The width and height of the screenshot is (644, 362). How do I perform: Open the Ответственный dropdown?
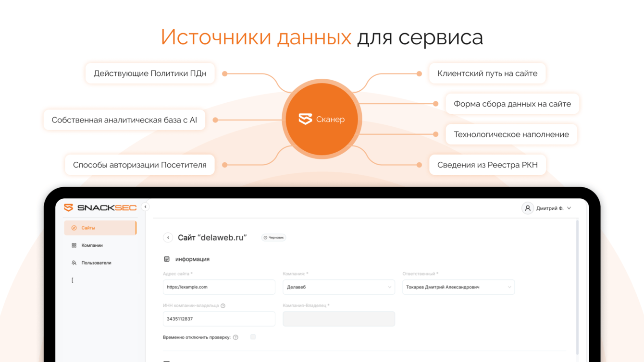(458, 287)
